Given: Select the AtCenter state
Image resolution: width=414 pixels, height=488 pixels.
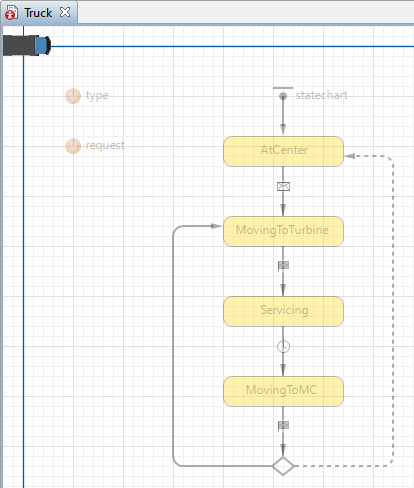Looking at the screenshot, I should pyautogui.click(x=283, y=151).
